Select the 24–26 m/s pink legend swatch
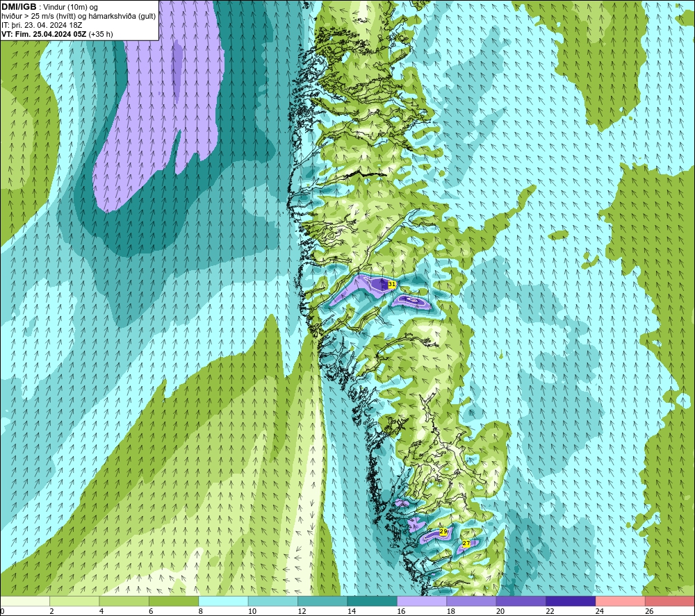This screenshot has height=616, width=695. click(x=621, y=601)
